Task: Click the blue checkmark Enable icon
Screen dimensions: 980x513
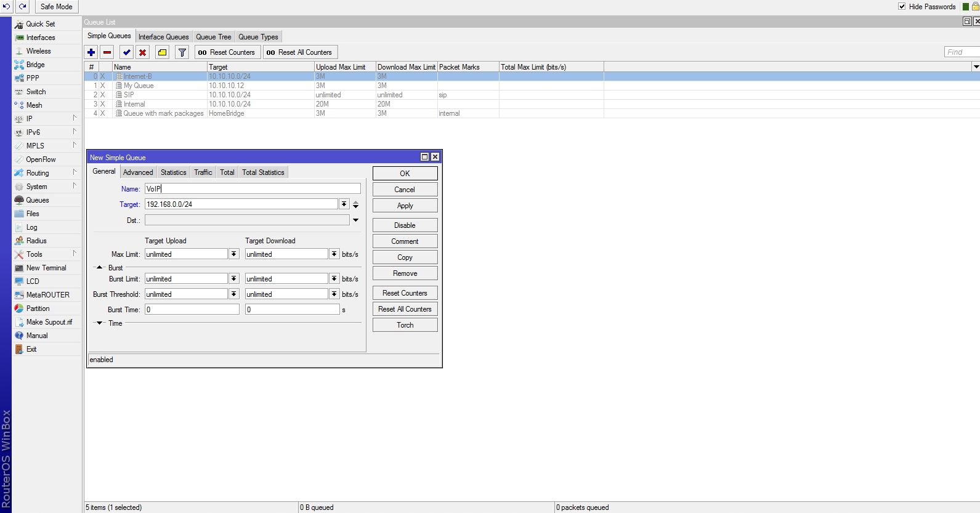Action: 126,52
